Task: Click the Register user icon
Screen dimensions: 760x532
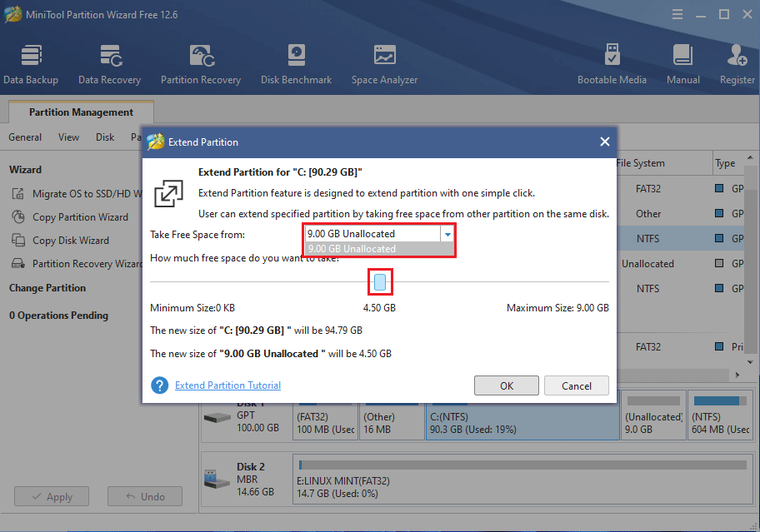Action: [x=737, y=54]
